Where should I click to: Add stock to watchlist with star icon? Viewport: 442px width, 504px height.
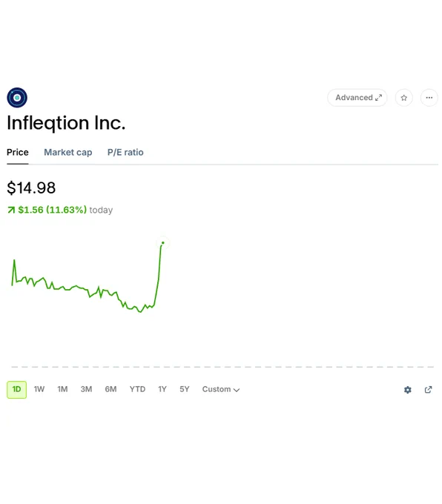[x=403, y=98]
